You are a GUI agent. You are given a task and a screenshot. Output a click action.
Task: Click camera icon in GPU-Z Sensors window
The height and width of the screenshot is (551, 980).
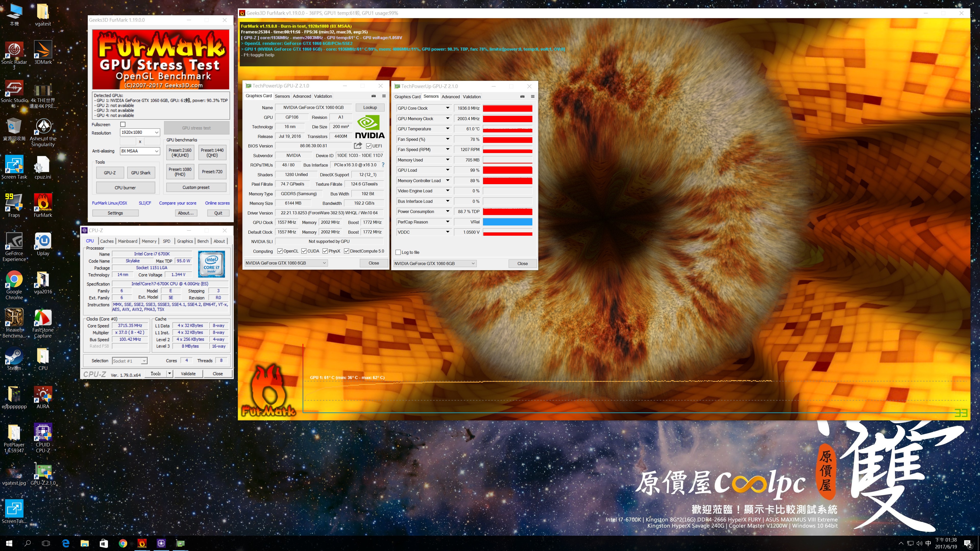(x=522, y=97)
